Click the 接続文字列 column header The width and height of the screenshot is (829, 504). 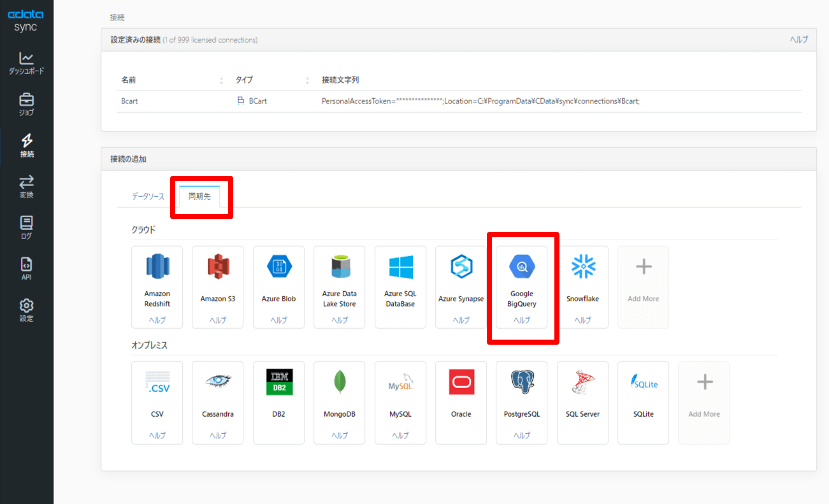(341, 80)
